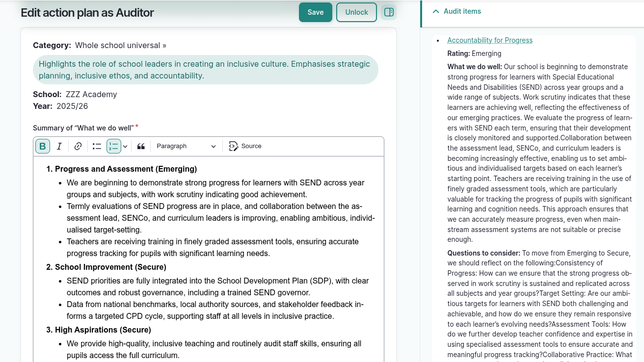Insert a hyperlink using the link icon
This screenshot has width=644, height=362.
pyautogui.click(x=78, y=146)
